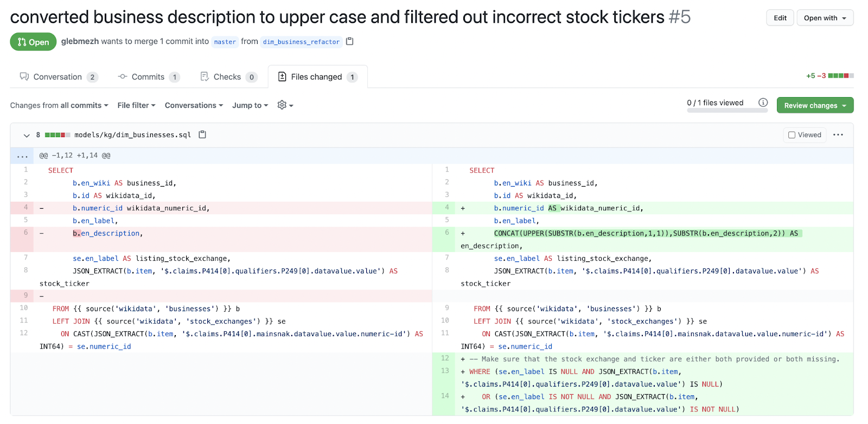Open the three-dot file options menu
The height and width of the screenshot is (424, 868).
point(838,135)
